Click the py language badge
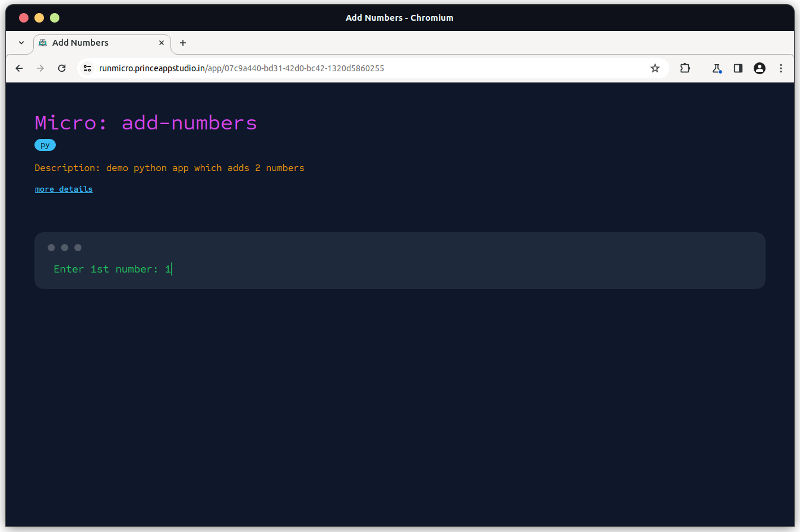The width and height of the screenshot is (800, 532). pyautogui.click(x=45, y=145)
